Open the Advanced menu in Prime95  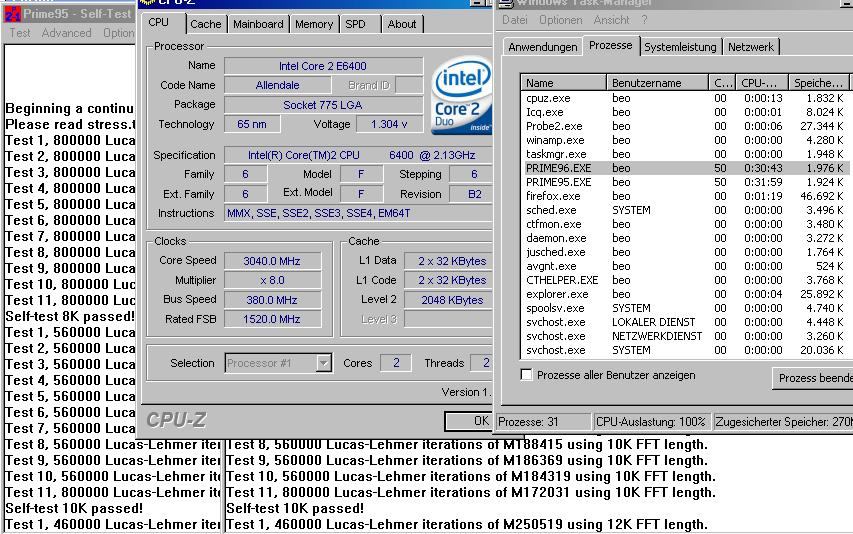pyautogui.click(x=66, y=33)
